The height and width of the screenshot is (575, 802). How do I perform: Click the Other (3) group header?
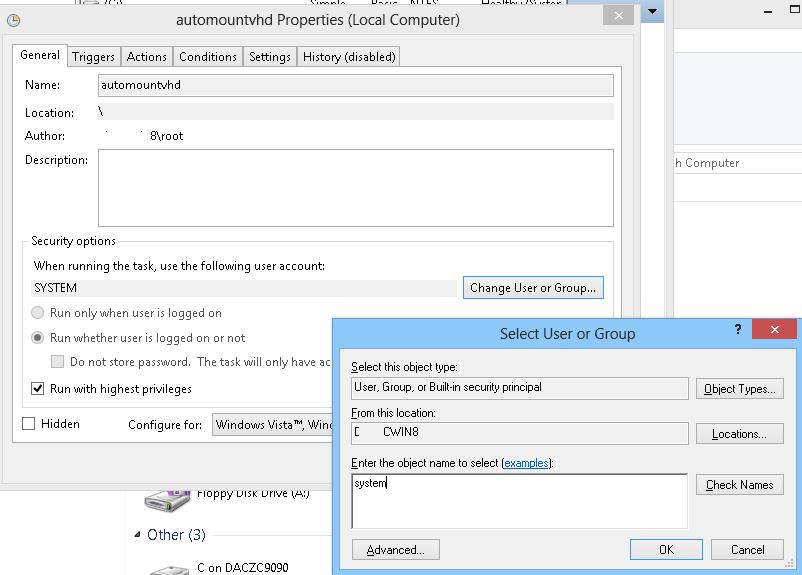coord(176,535)
